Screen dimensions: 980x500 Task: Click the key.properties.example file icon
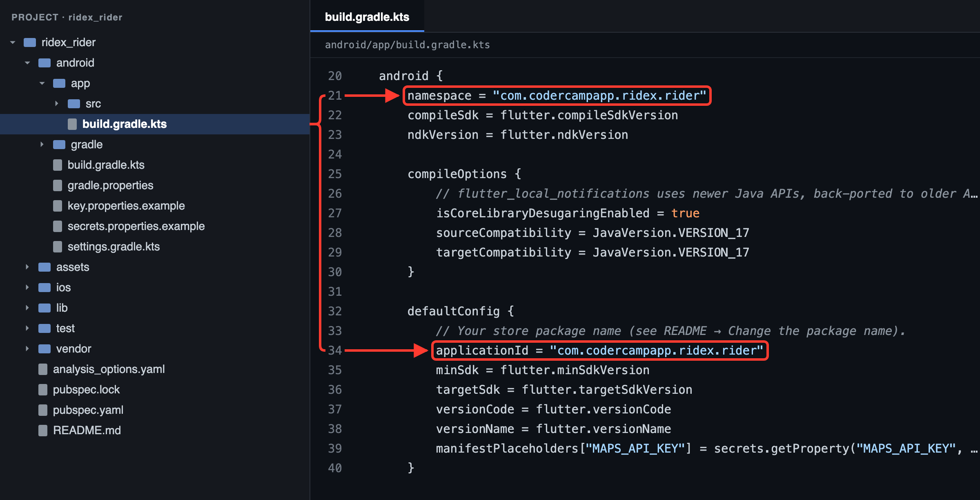(58, 206)
